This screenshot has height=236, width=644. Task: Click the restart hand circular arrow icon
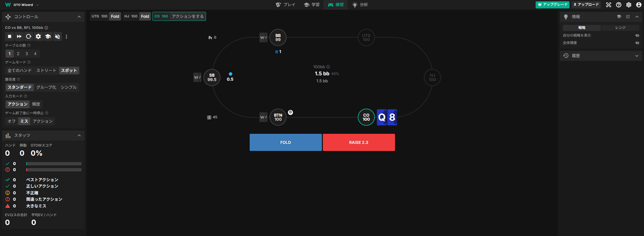pyautogui.click(x=29, y=37)
